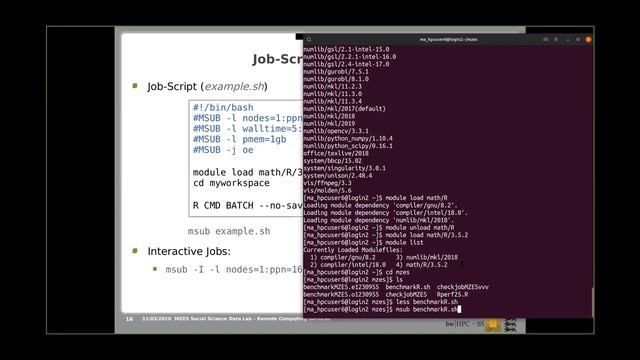
Task: Click slide number 16 in footer
Action: point(129,319)
